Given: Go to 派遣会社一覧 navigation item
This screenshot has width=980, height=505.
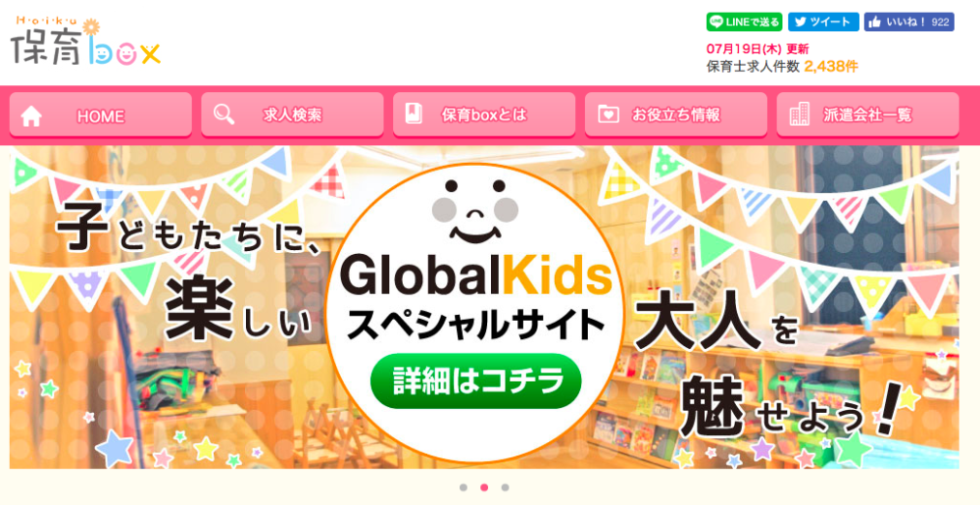Looking at the screenshot, I should (x=867, y=115).
